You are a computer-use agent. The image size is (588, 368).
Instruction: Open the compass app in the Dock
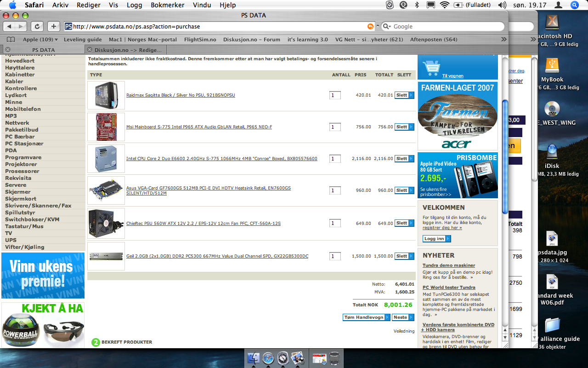283,359
